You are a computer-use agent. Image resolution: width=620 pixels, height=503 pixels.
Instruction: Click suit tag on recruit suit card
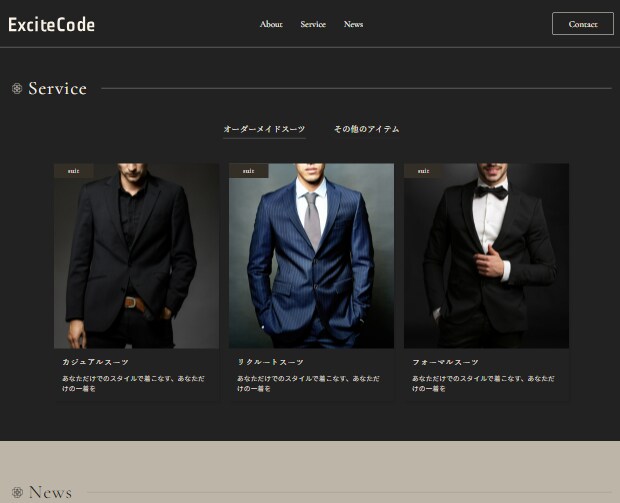(248, 171)
